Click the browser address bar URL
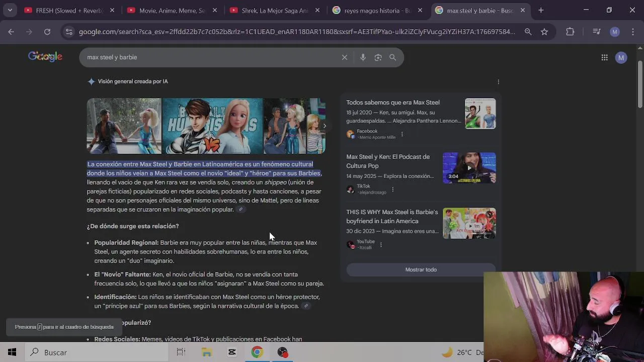This screenshot has width=644, height=362. coord(297,32)
